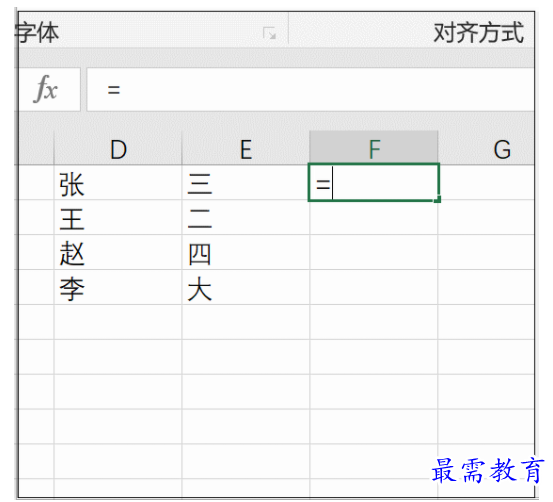Click inside the formula bar input
The image size is (553, 502).
point(310,90)
